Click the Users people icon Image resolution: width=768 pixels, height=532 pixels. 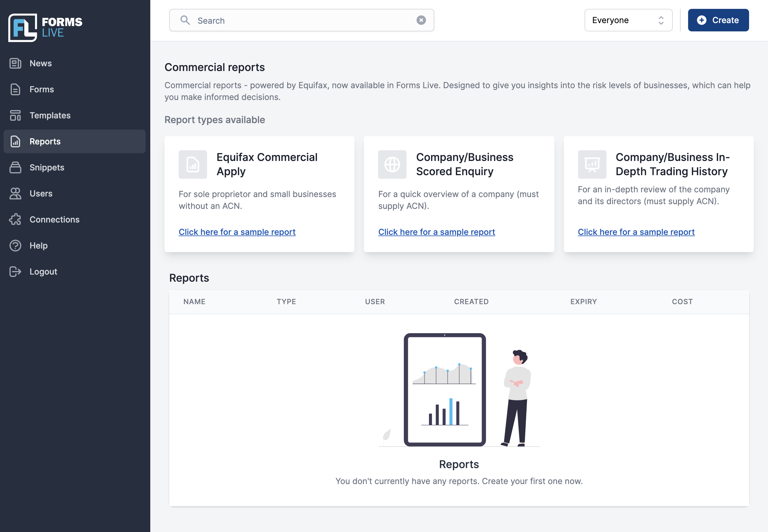[15, 193]
